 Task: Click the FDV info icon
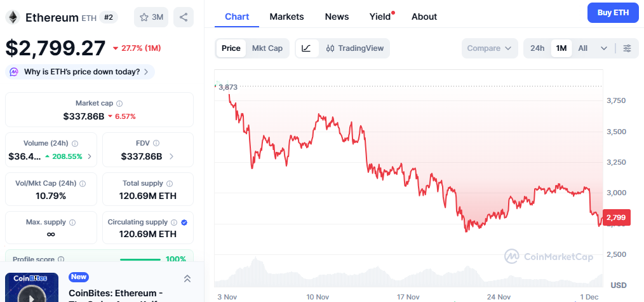pyautogui.click(x=156, y=144)
